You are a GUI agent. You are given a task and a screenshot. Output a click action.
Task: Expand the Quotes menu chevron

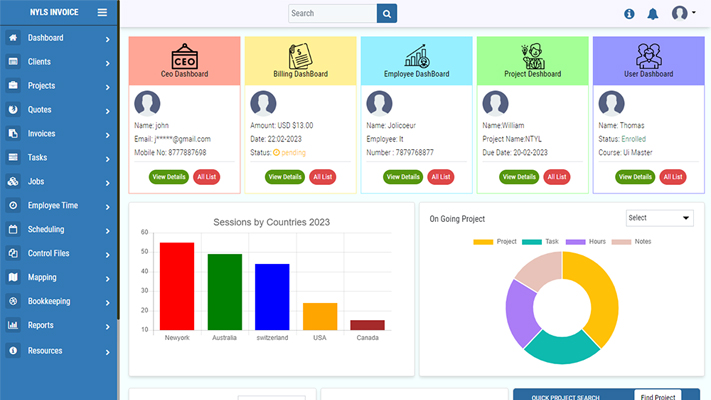click(107, 111)
